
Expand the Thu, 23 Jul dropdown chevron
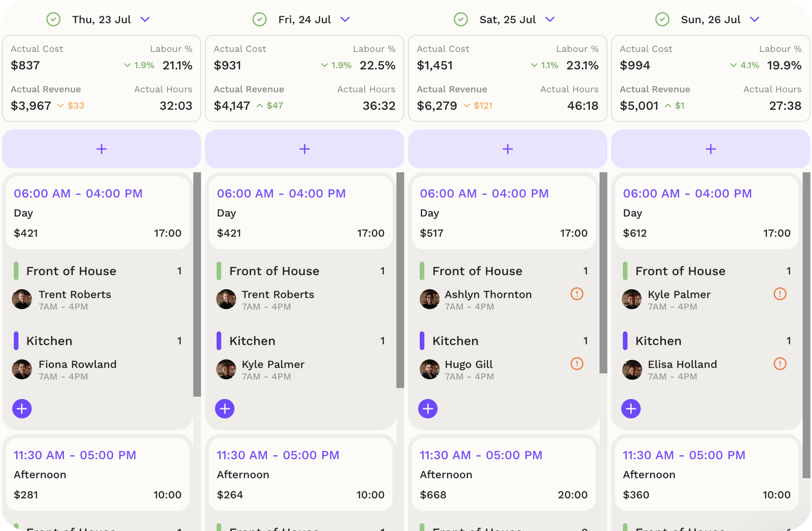pos(145,19)
